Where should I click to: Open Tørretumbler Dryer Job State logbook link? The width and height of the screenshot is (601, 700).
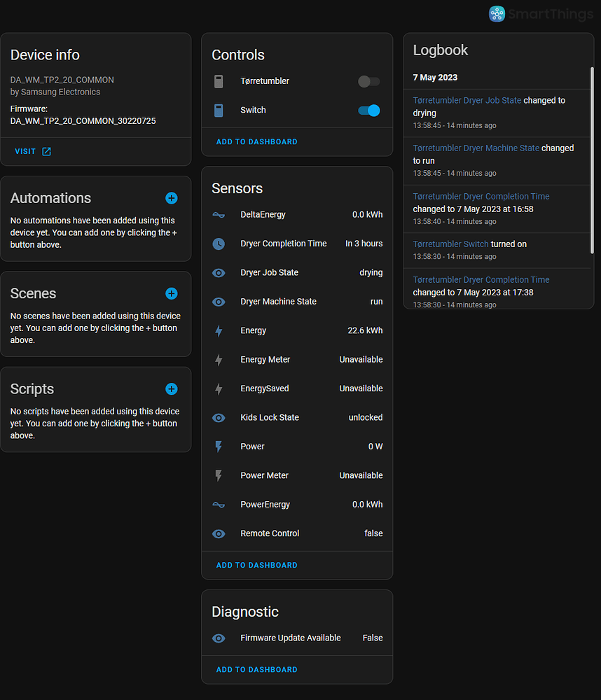coord(467,100)
